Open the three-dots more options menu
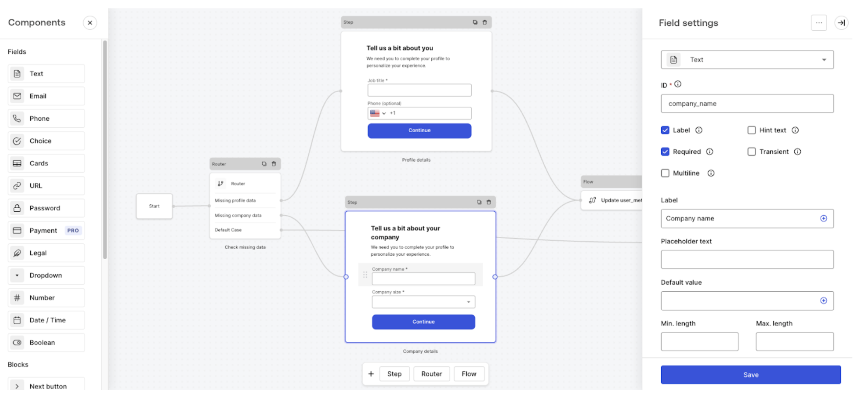Screen dimensions: 868x408 point(819,23)
